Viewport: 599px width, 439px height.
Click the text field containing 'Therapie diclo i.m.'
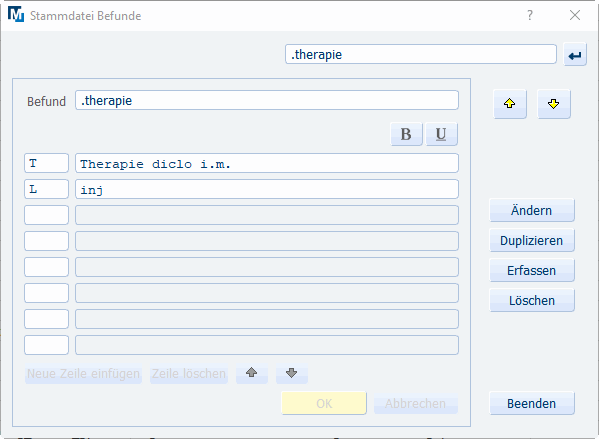[x=267, y=164]
